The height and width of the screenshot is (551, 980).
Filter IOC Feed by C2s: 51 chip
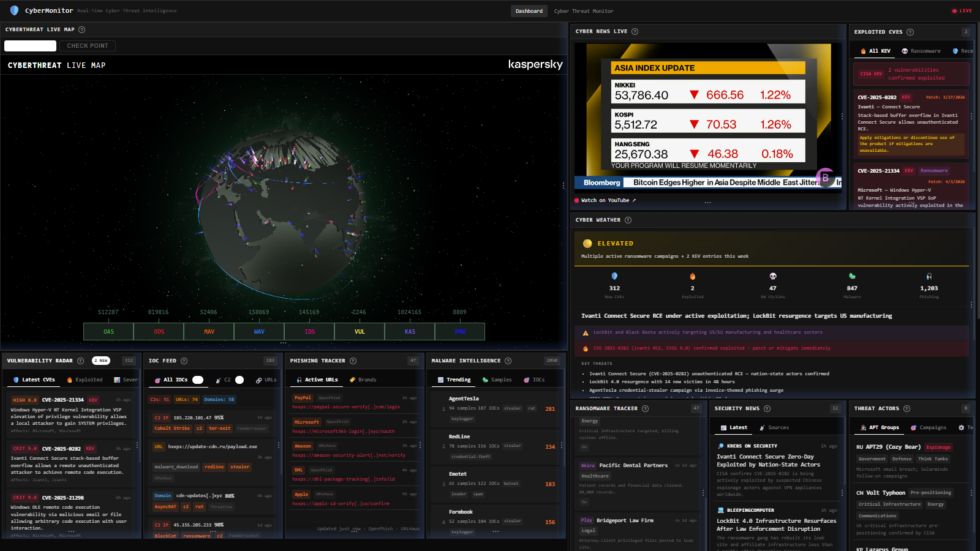[x=160, y=399]
